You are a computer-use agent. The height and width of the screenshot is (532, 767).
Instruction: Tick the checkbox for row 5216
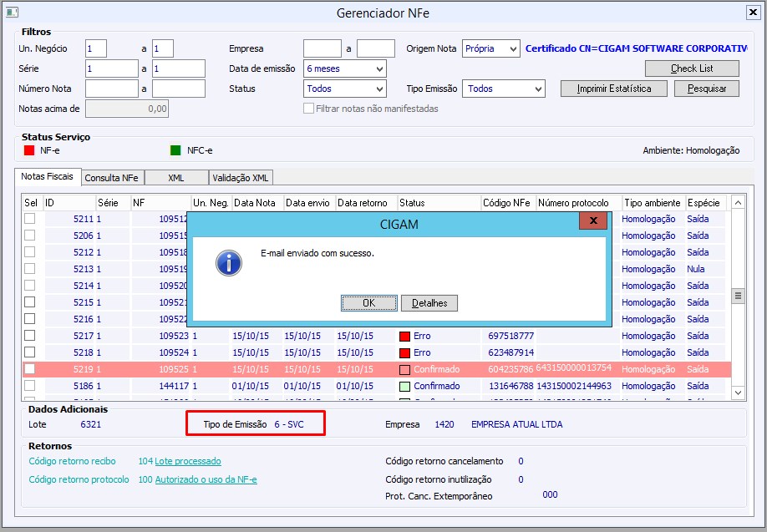pos(30,318)
